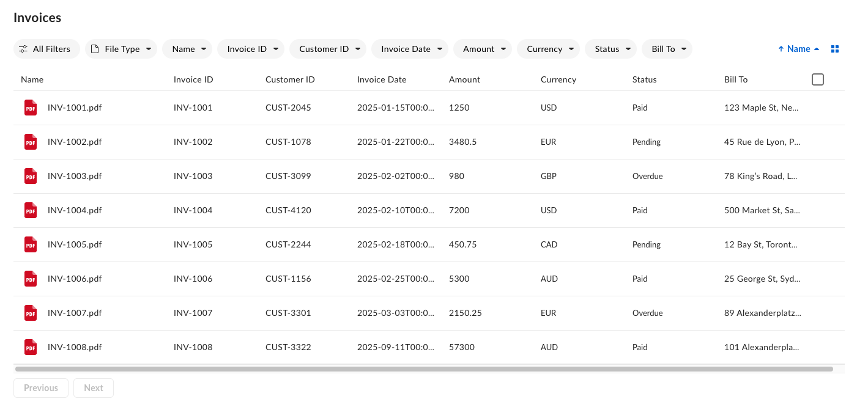The width and height of the screenshot is (868, 410).
Task: Open the Currency filter dropdown
Action: coord(548,49)
